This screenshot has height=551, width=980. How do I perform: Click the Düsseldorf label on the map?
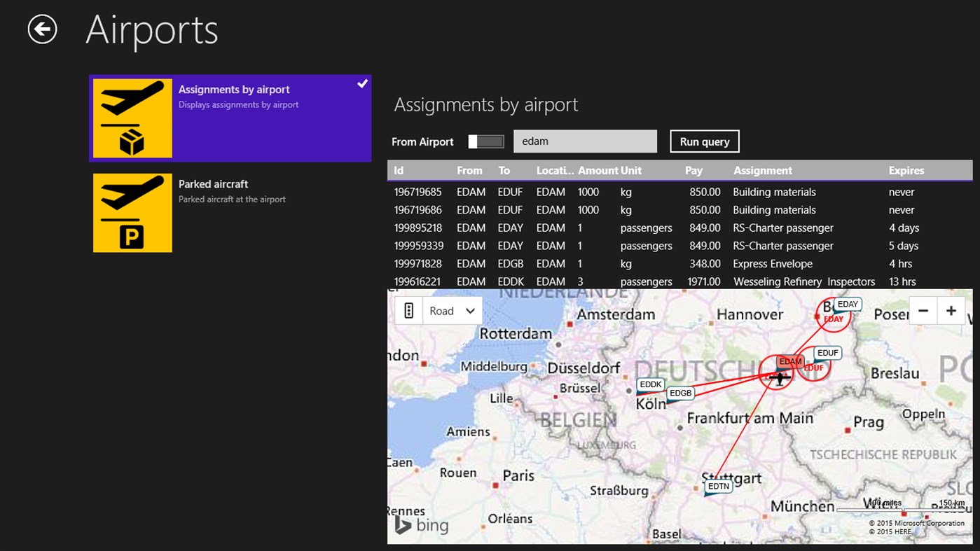click(584, 368)
